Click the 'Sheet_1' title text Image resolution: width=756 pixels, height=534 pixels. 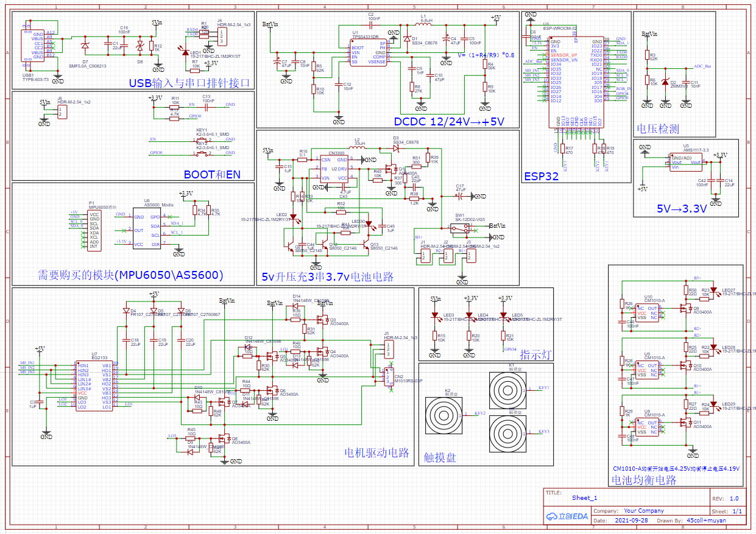[585, 498]
